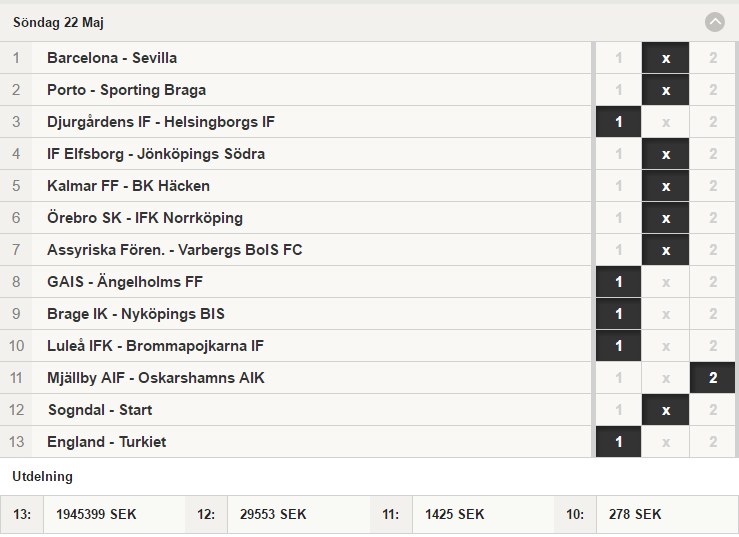Click the 13 correct payout 1945399 SEK
Viewport: 739px width, 537px height.
pos(96,514)
